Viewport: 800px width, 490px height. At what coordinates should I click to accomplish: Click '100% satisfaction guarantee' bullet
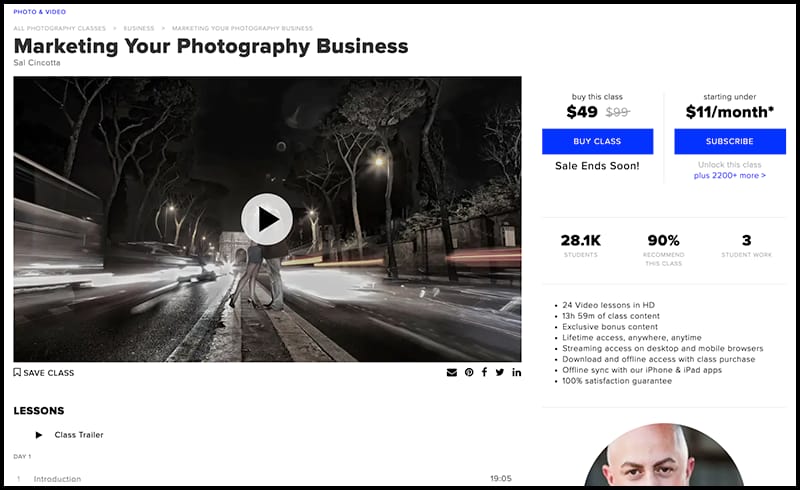click(x=617, y=381)
